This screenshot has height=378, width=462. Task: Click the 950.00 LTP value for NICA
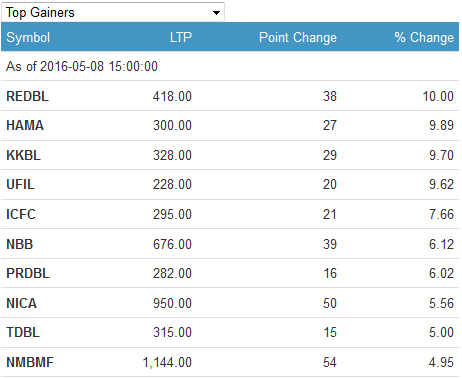[172, 303]
